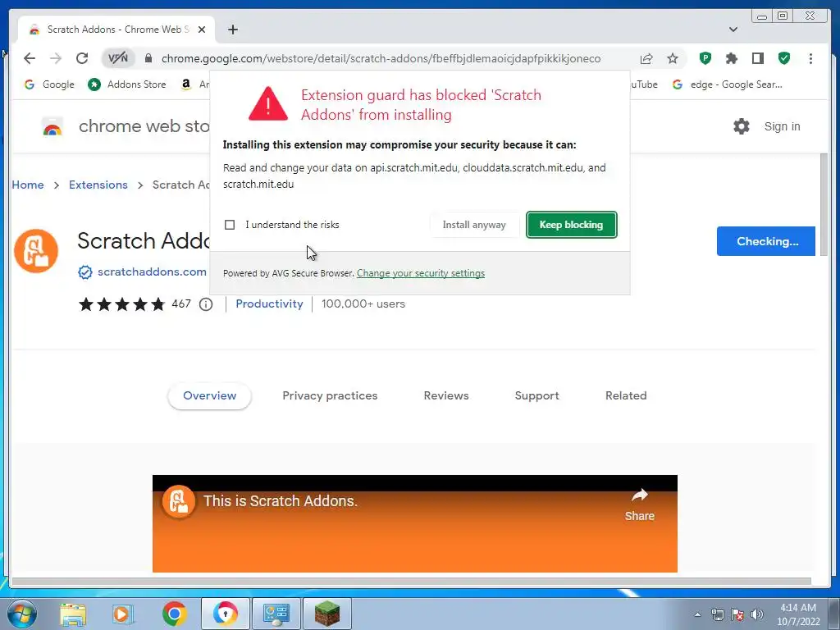Click the Share arrow on the video
The width and height of the screenshot is (840, 630).
click(640, 504)
